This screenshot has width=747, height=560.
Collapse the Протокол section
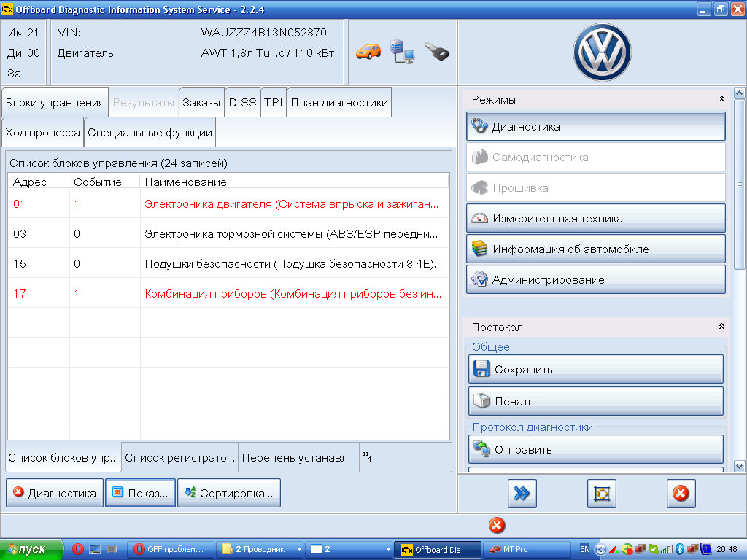721,327
